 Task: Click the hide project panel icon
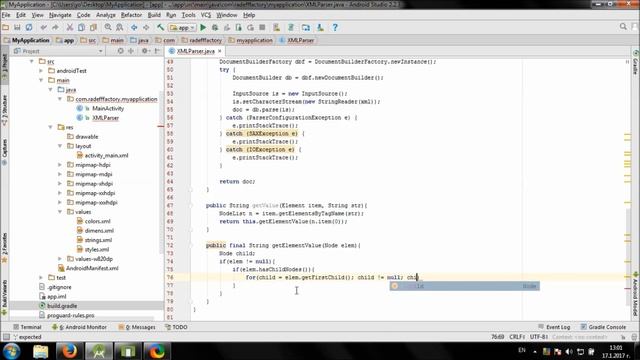coord(158,51)
